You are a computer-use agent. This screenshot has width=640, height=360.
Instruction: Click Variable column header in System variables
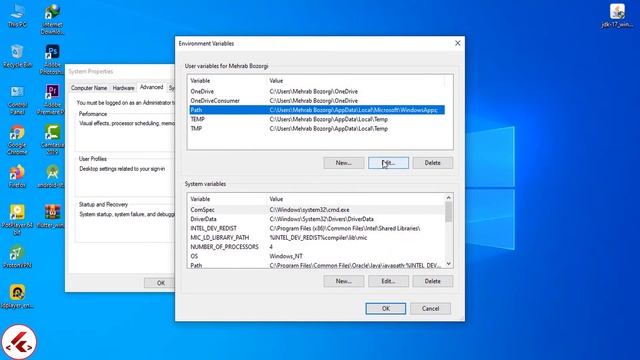point(227,199)
